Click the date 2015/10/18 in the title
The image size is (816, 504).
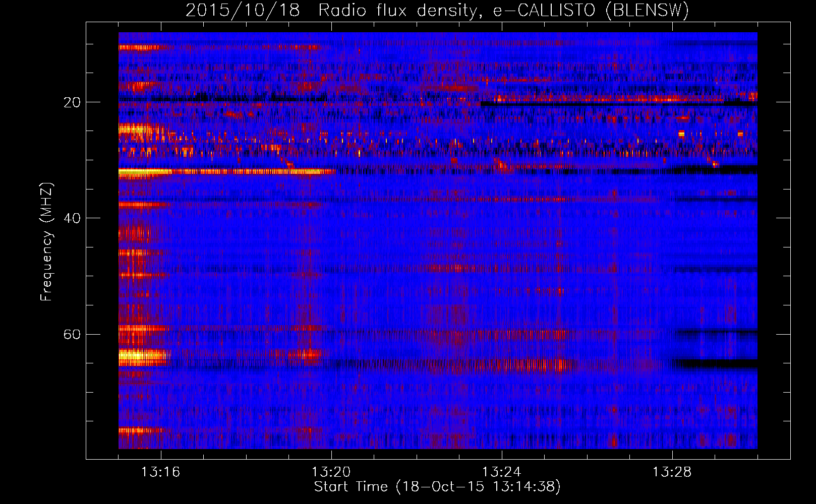point(242,11)
